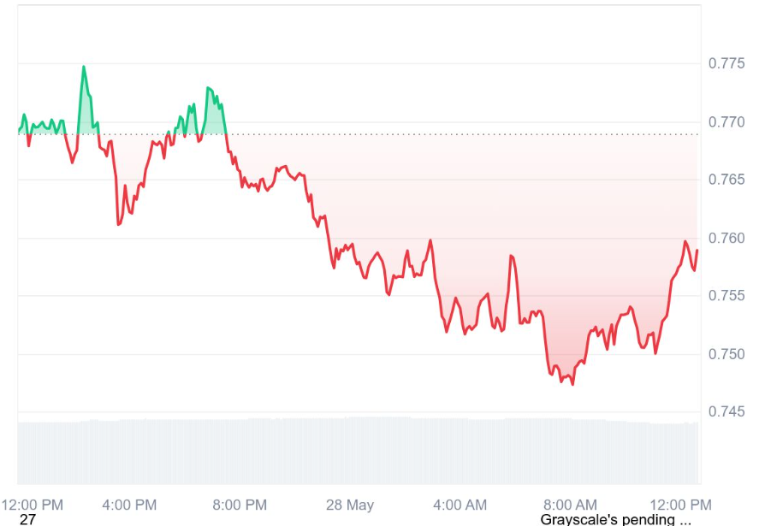The height and width of the screenshot is (532, 759).
Task: Click the 4:00 PM time label
Action: tap(129, 505)
